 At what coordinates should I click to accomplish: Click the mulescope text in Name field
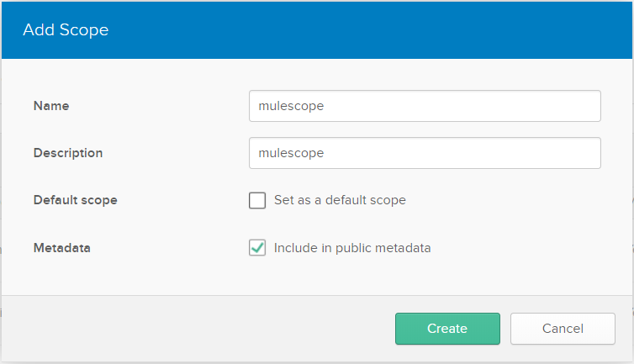pyautogui.click(x=292, y=106)
